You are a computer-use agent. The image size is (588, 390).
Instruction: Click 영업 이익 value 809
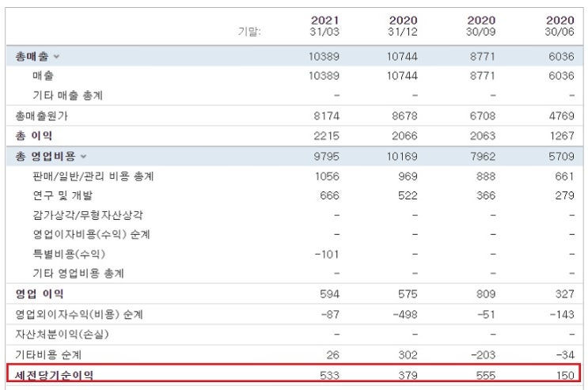tap(486, 294)
